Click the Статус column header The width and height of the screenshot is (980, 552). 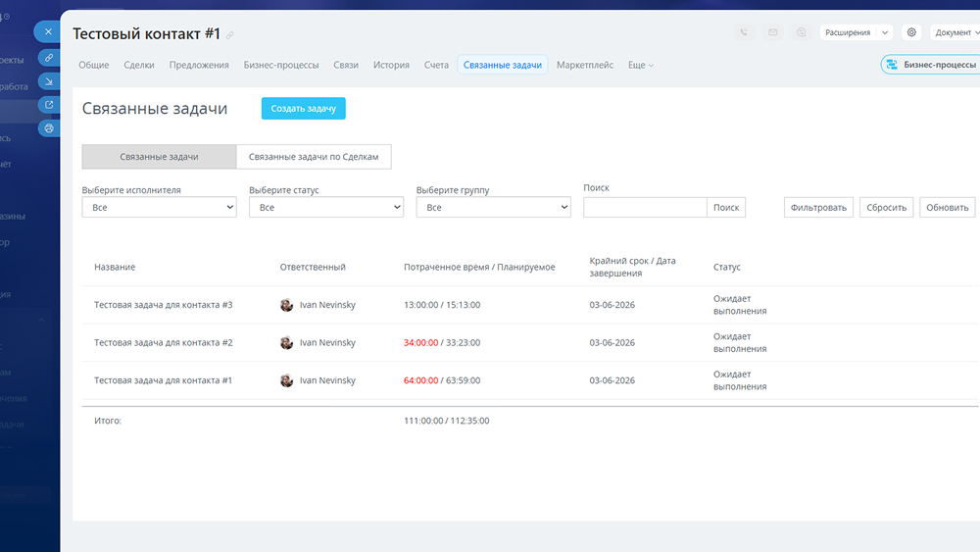727,267
